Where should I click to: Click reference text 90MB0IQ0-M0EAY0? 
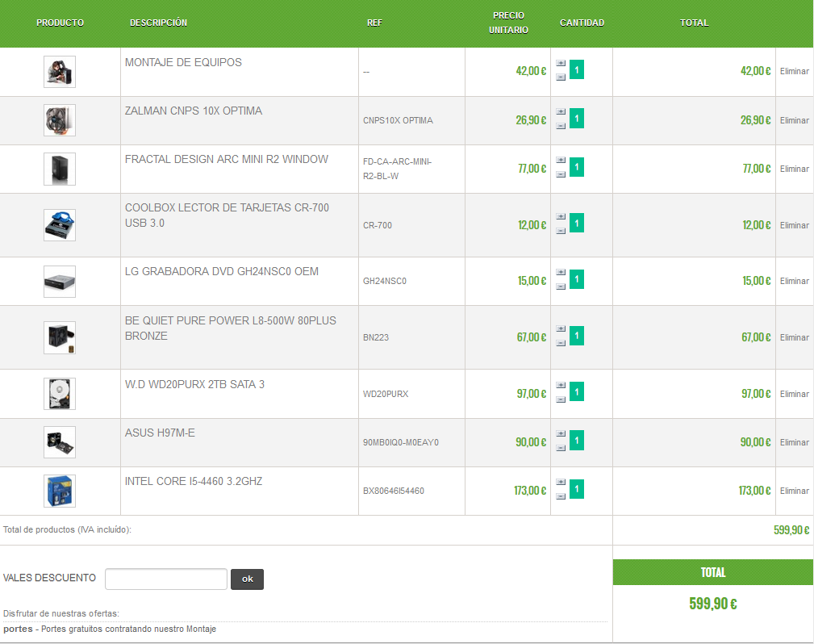(x=401, y=442)
